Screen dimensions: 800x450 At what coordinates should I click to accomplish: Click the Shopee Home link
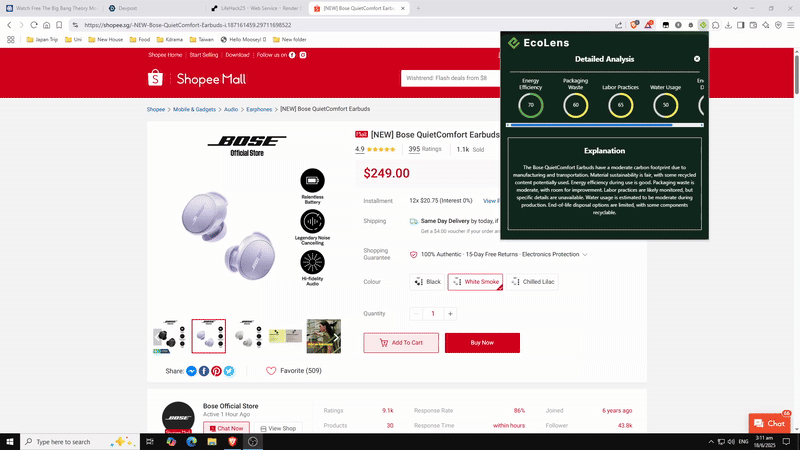click(x=165, y=55)
